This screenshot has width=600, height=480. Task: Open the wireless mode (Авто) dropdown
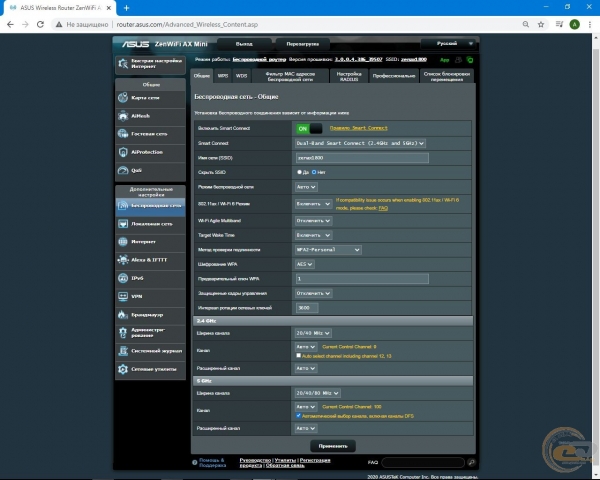point(306,187)
